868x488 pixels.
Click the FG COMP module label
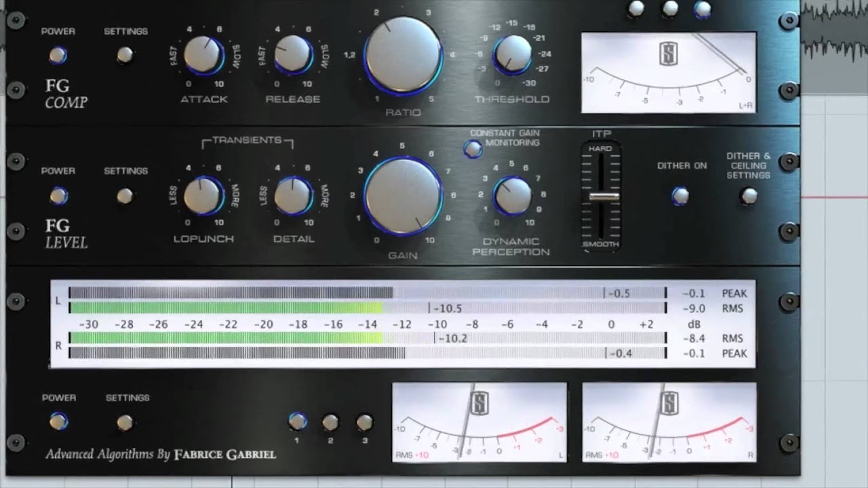(x=66, y=94)
